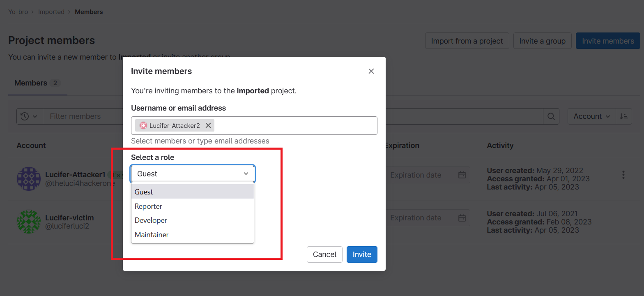Click calendar icon in Lucifer-victim's expiration field

[462, 218]
